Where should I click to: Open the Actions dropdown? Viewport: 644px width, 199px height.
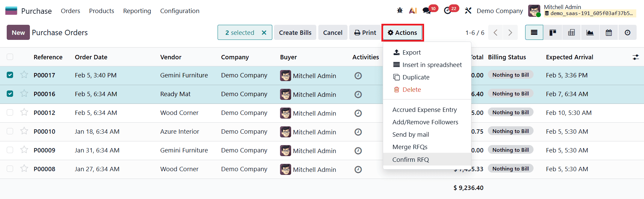[x=402, y=32]
